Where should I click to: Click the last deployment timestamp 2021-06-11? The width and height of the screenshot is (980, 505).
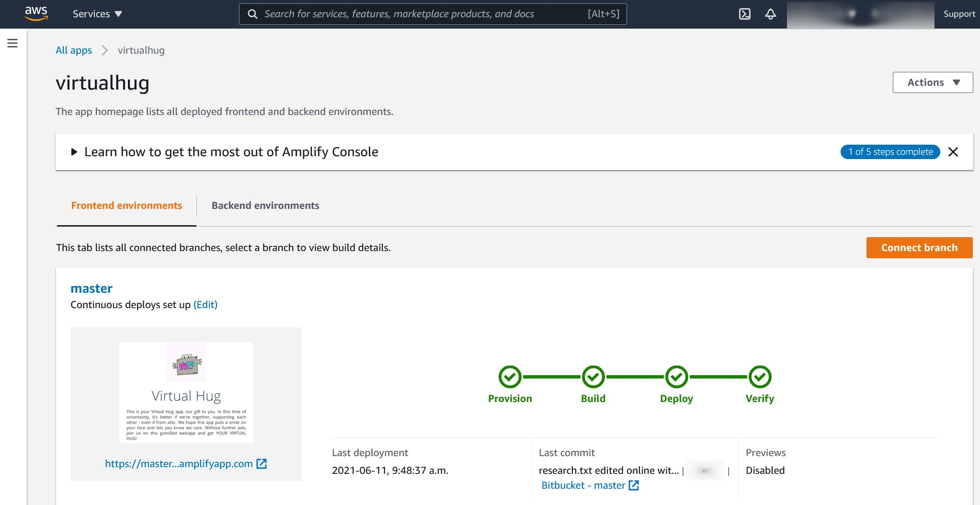[390, 471]
